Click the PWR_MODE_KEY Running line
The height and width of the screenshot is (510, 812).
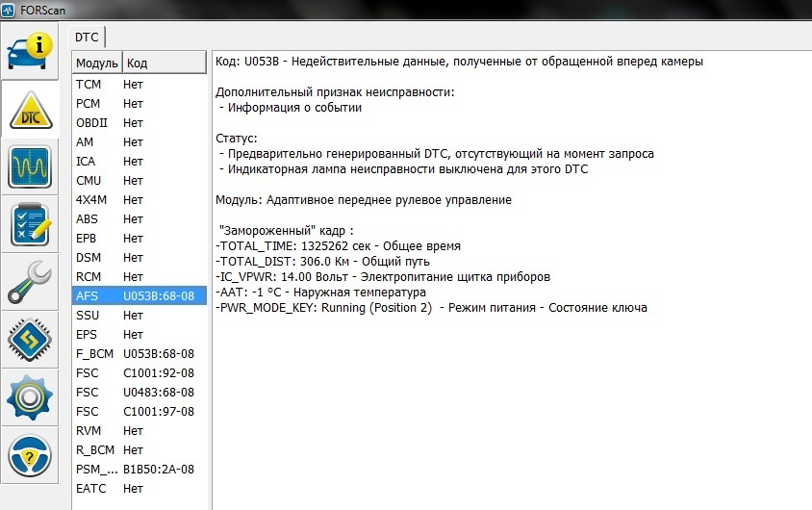coord(431,308)
